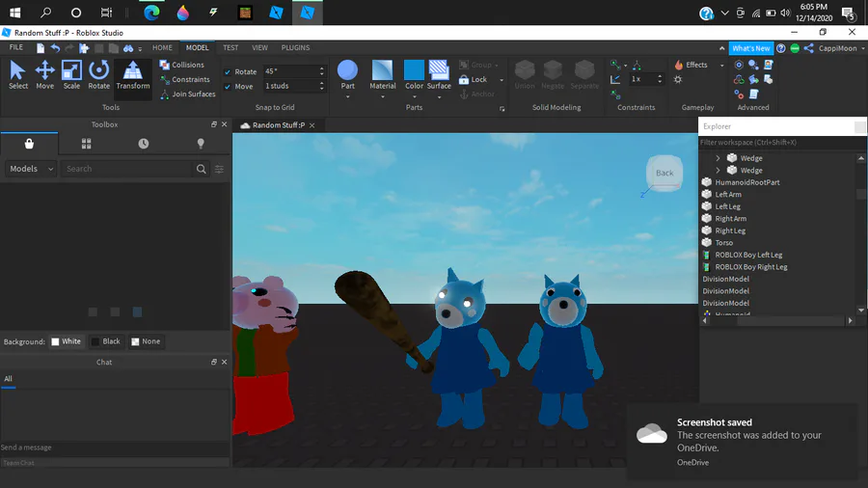Select ROBLOX Boy Left Leg in Explorer

748,255
